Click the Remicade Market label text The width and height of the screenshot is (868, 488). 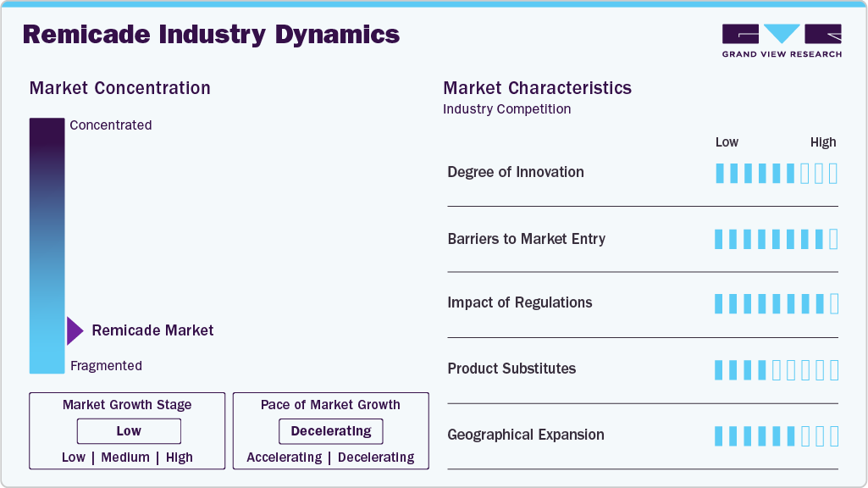pyautogui.click(x=152, y=330)
